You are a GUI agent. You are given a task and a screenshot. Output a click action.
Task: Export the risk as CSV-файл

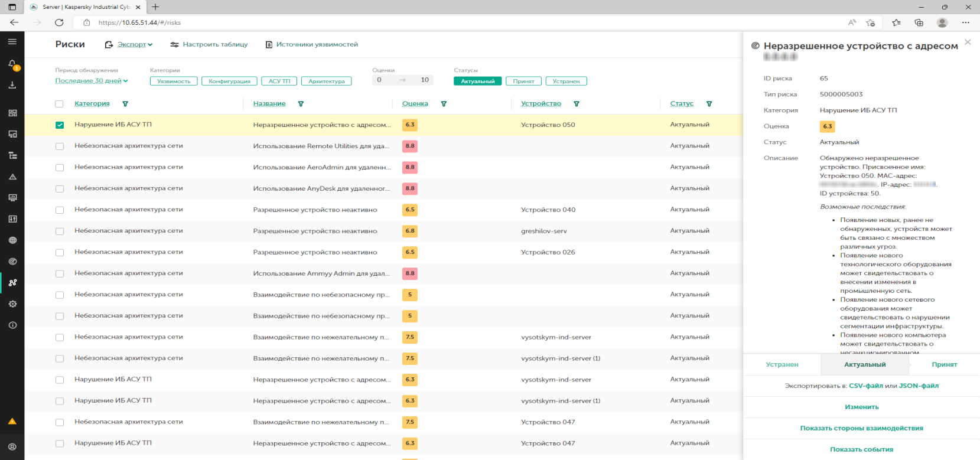865,386
